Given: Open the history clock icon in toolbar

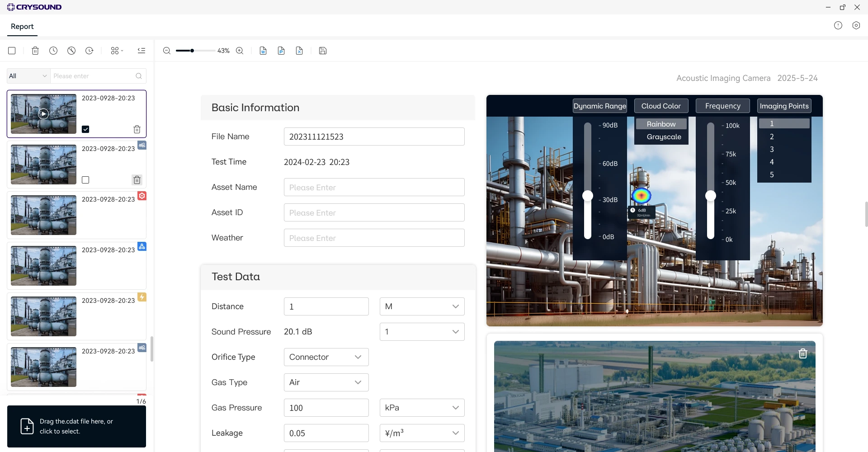Looking at the screenshot, I should click(53, 51).
